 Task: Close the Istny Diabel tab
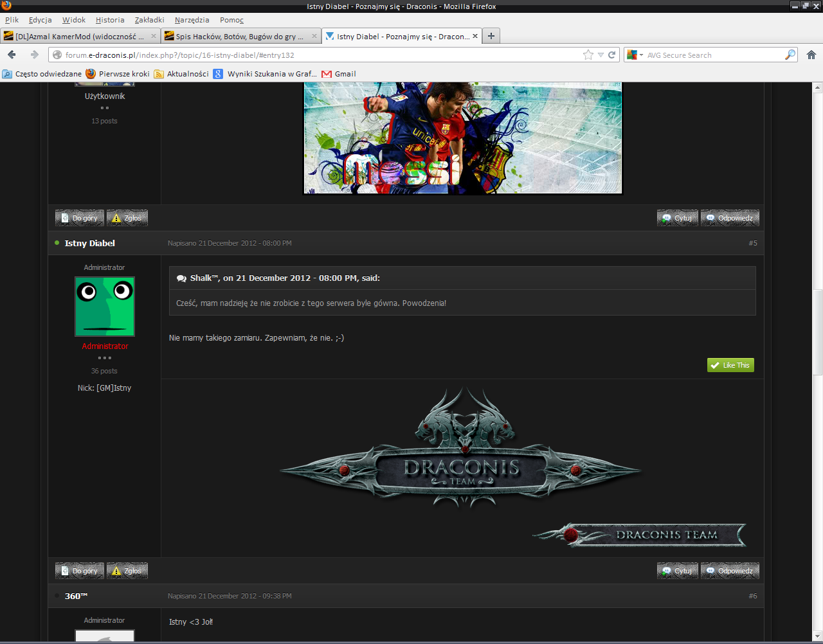(x=475, y=36)
